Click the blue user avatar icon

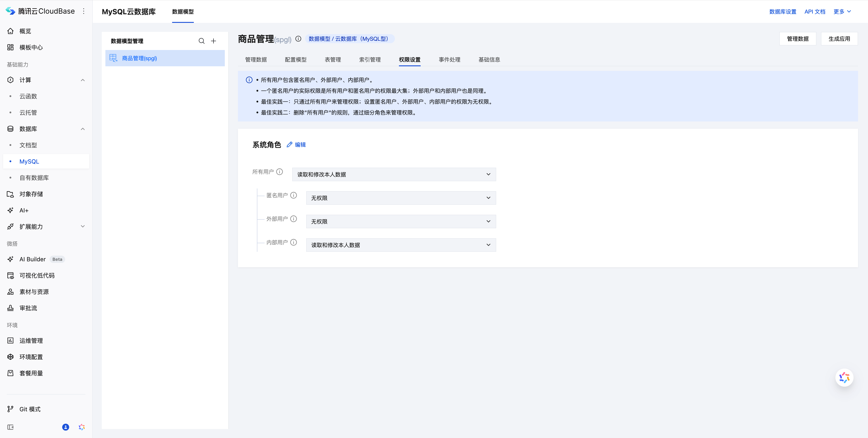pyautogui.click(x=66, y=427)
